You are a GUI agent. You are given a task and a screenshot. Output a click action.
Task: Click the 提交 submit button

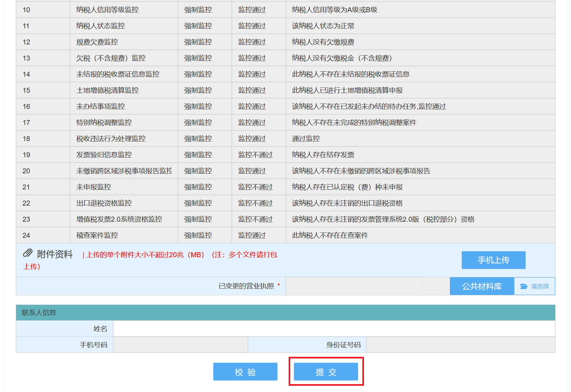click(x=326, y=372)
